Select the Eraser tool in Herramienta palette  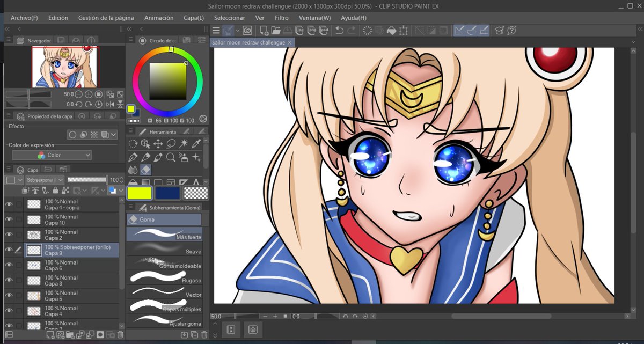pos(145,170)
